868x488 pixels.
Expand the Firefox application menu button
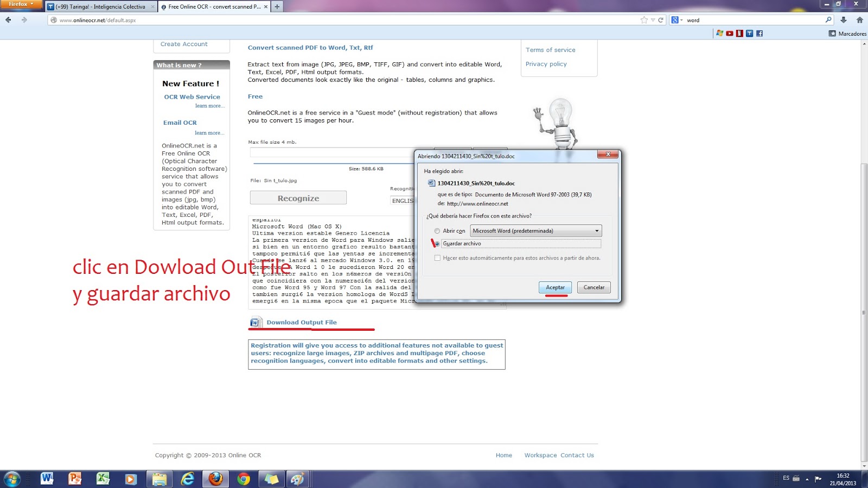pos(21,4)
